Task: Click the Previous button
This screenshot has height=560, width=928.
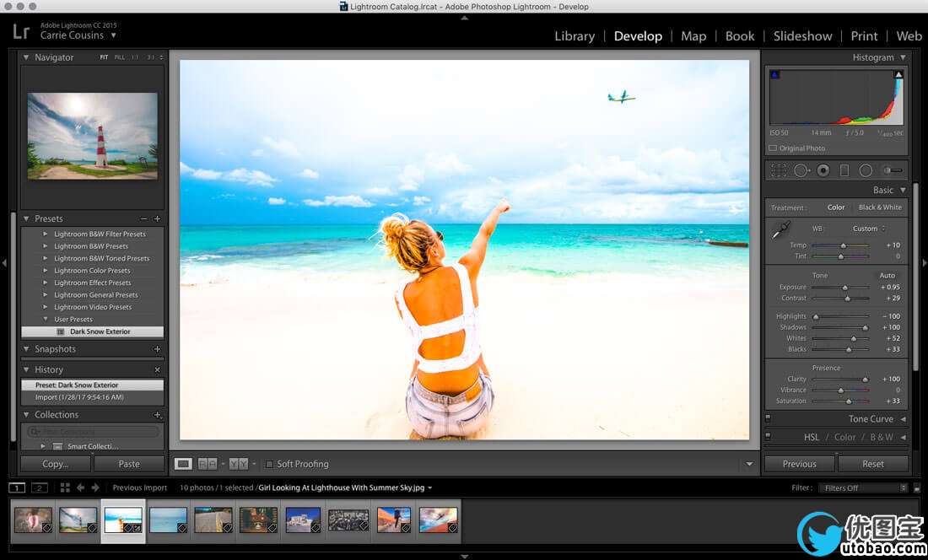Action: 799,464
